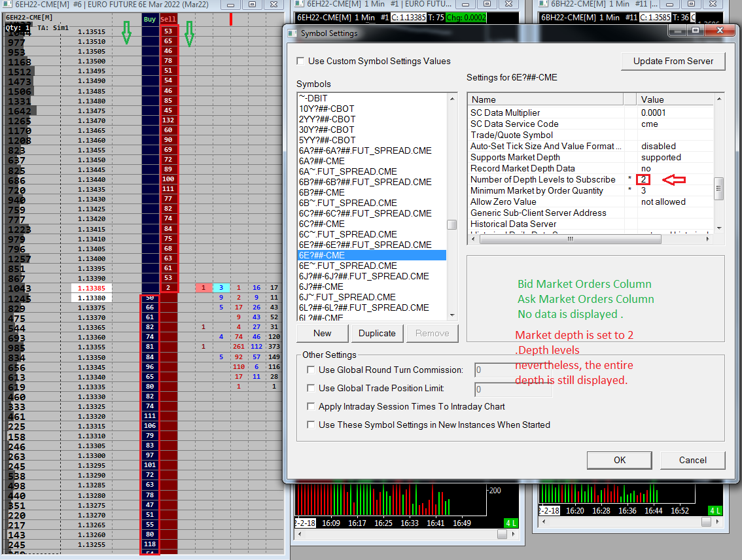Enable Use Custom Symbol Settings Values checkbox
This screenshot has height=560, width=742.
click(301, 61)
